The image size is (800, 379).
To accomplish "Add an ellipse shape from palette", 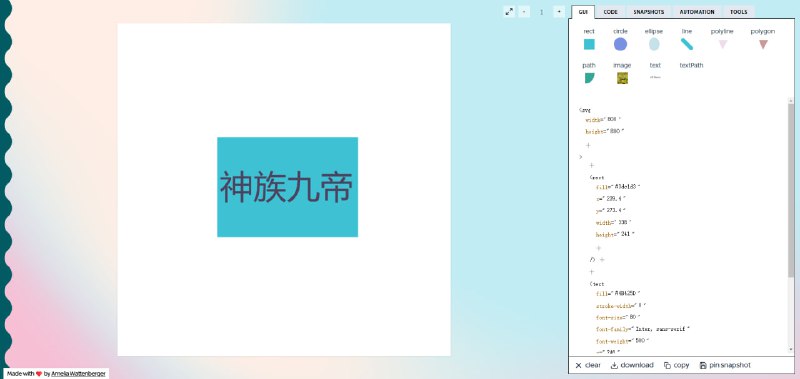I will click(x=654, y=40).
